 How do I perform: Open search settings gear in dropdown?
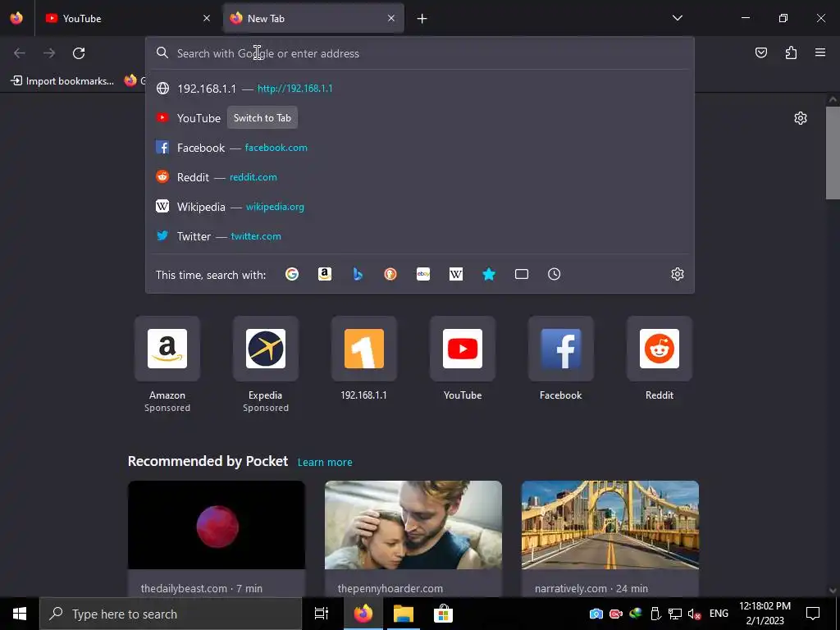pyautogui.click(x=678, y=274)
